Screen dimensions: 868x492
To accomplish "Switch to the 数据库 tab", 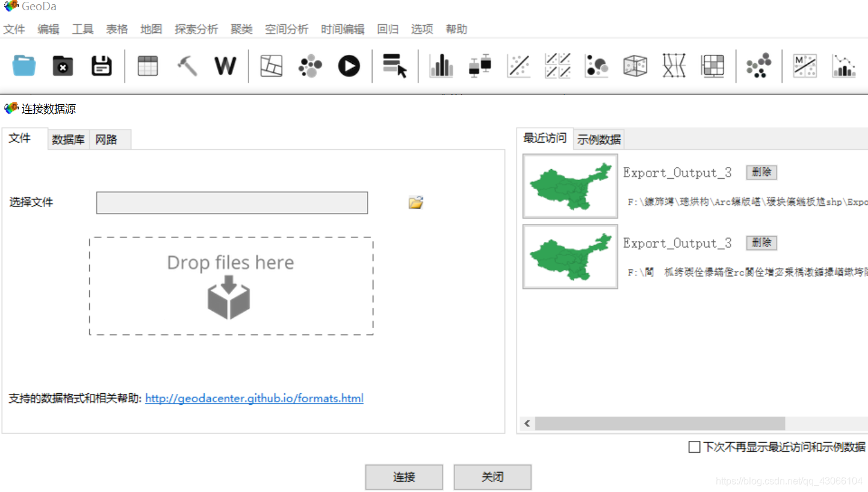I will point(69,140).
